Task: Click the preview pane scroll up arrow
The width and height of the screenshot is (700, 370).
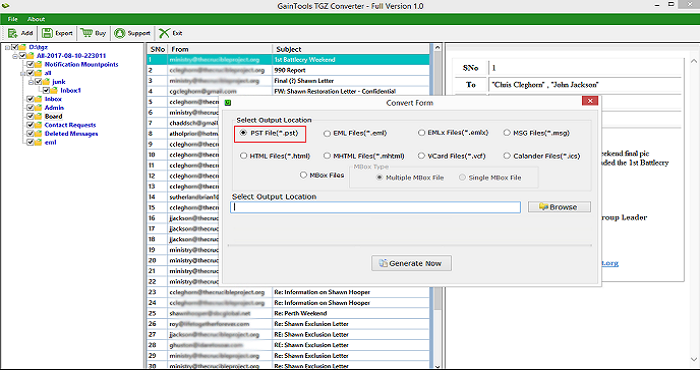Action: click(694, 61)
